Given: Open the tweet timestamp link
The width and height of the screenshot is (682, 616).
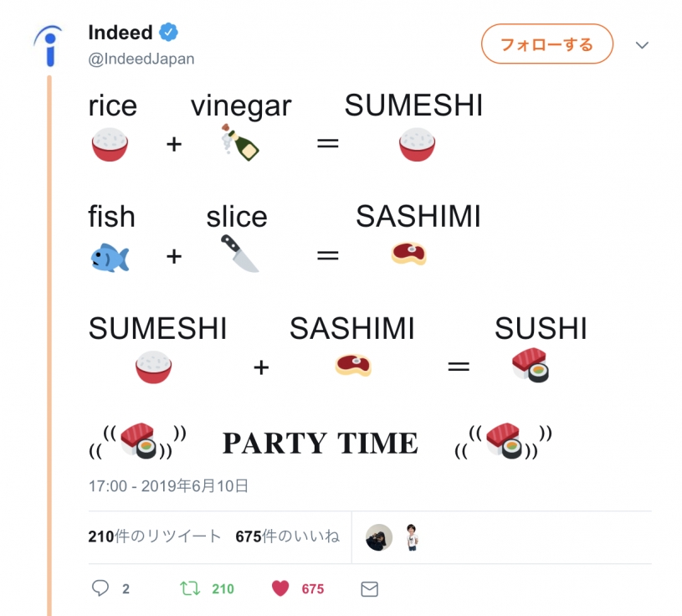Looking at the screenshot, I should coord(168,485).
